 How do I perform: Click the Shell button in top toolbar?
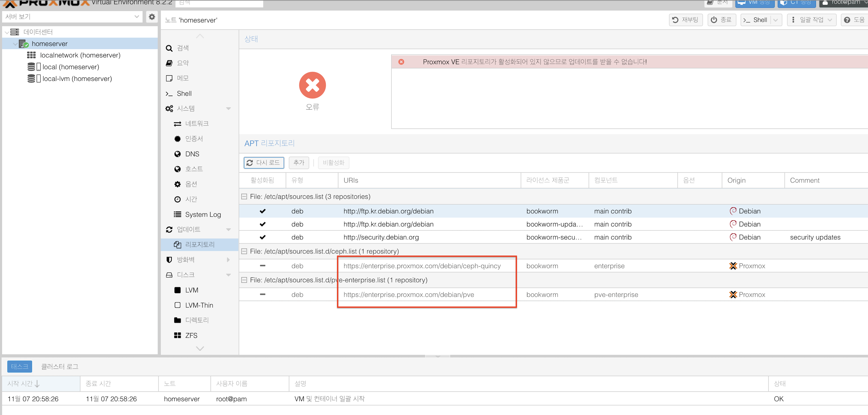point(755,20)
